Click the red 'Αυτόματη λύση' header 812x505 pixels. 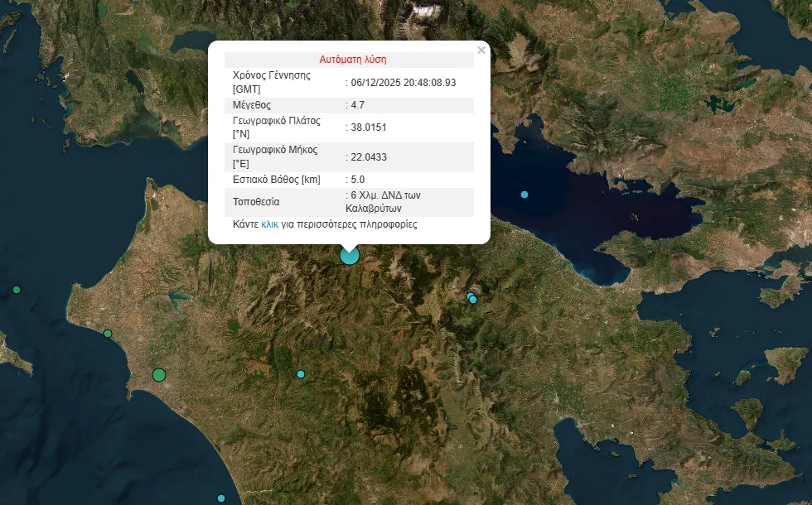coord(353,60)
